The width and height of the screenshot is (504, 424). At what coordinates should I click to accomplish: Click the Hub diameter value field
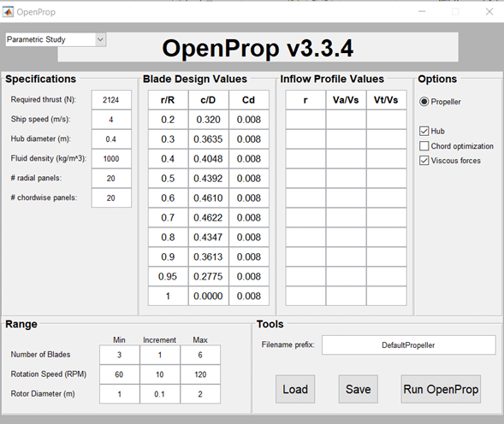click(111, 139)
